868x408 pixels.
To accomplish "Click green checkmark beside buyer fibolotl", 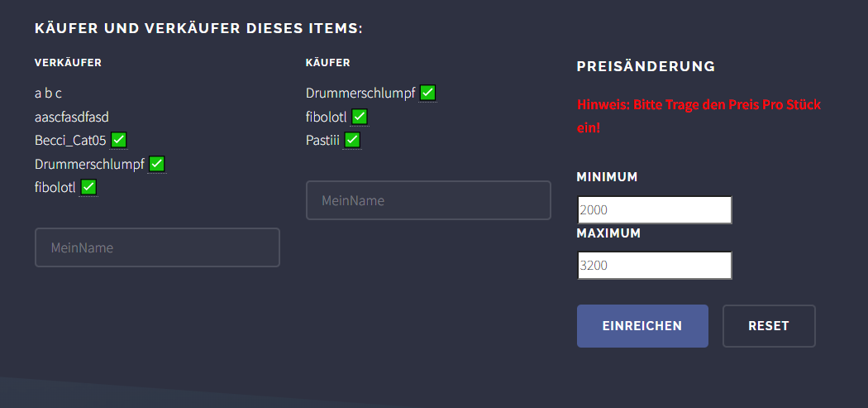I will click(x=360, y=117).
